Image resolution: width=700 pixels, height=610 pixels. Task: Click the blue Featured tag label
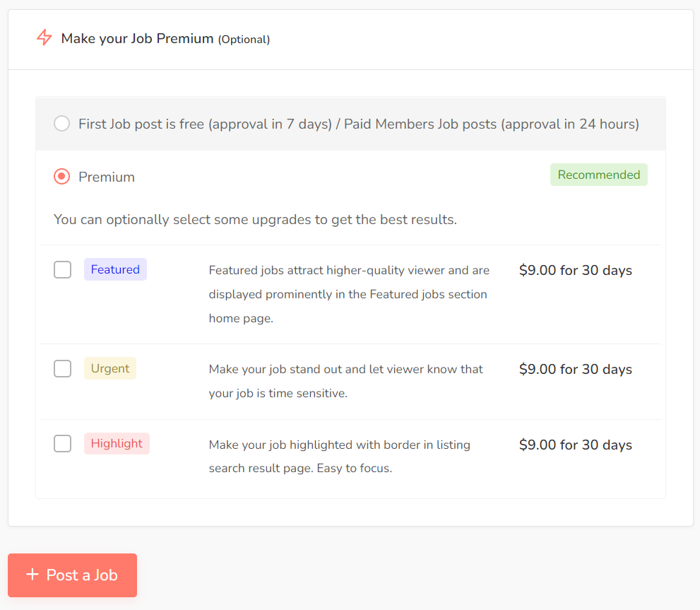(x=115, y=269)
